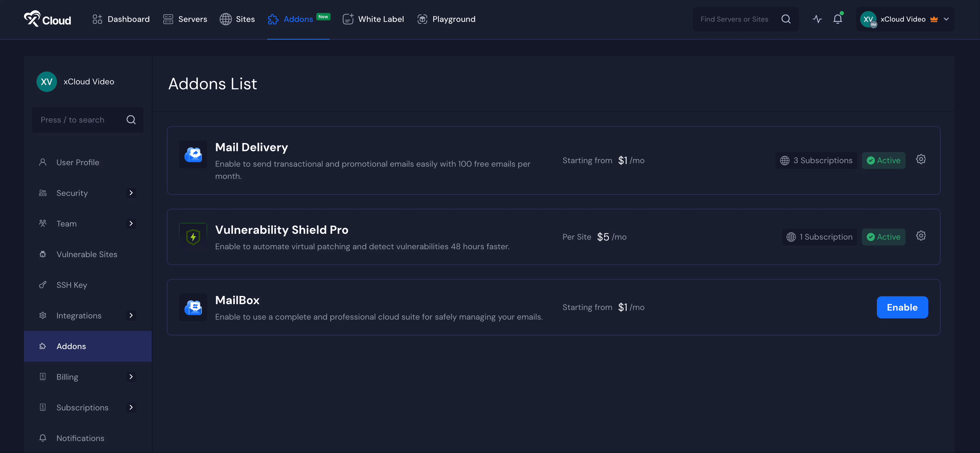Screen dimensions: 980x453
Task: Click the MailBox addon icon
Action: (193, 307)
